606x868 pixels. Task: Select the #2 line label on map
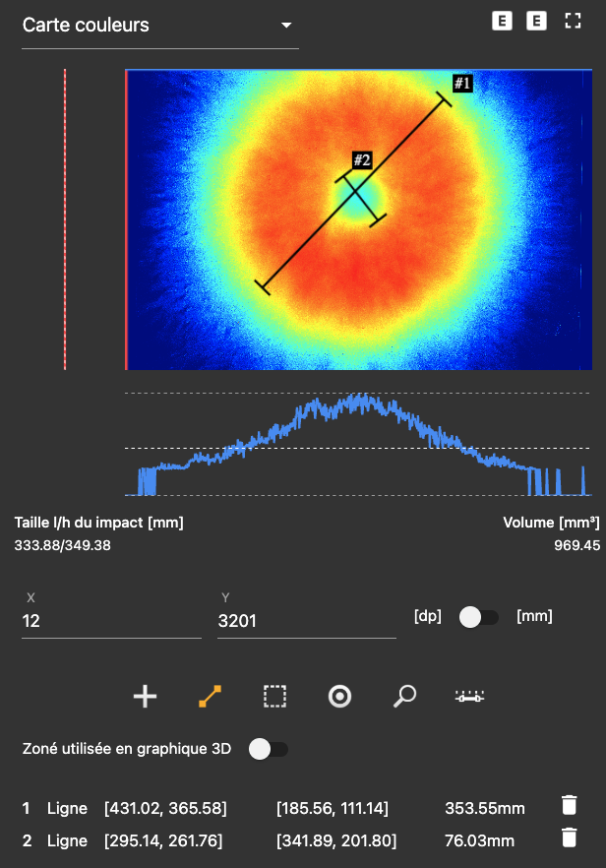(x=361, y=160)
